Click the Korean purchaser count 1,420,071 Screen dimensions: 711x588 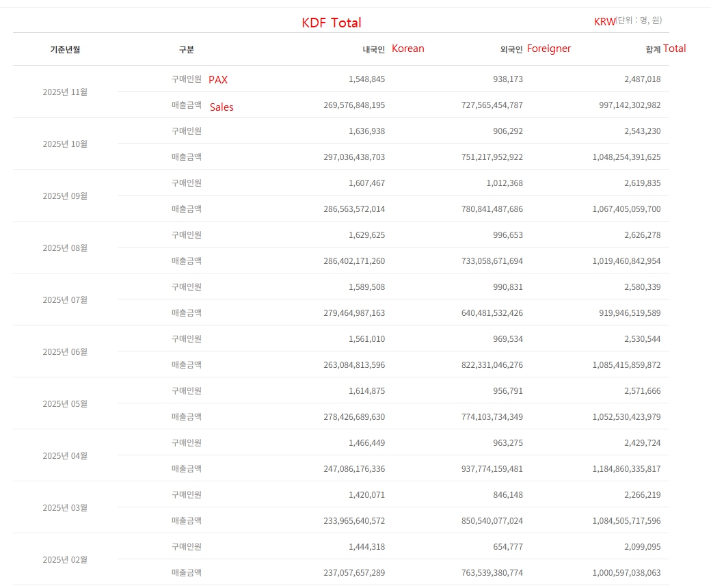366,495
